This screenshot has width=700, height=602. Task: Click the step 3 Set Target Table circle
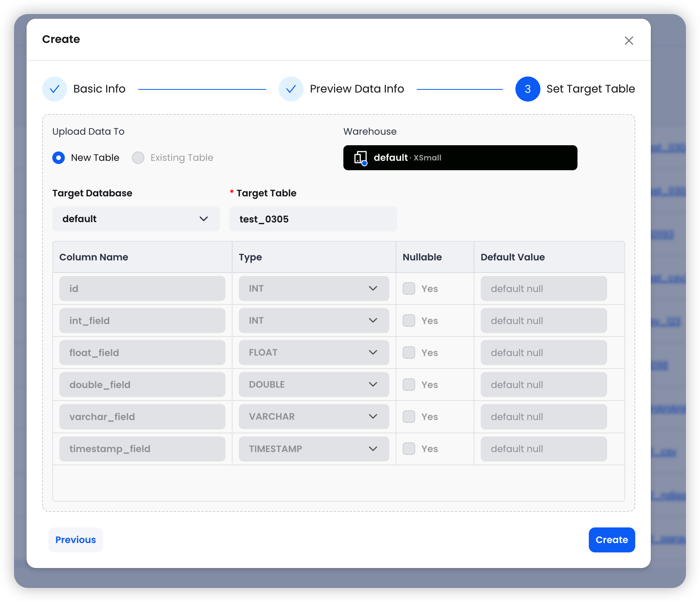click(x=528, y=89)
